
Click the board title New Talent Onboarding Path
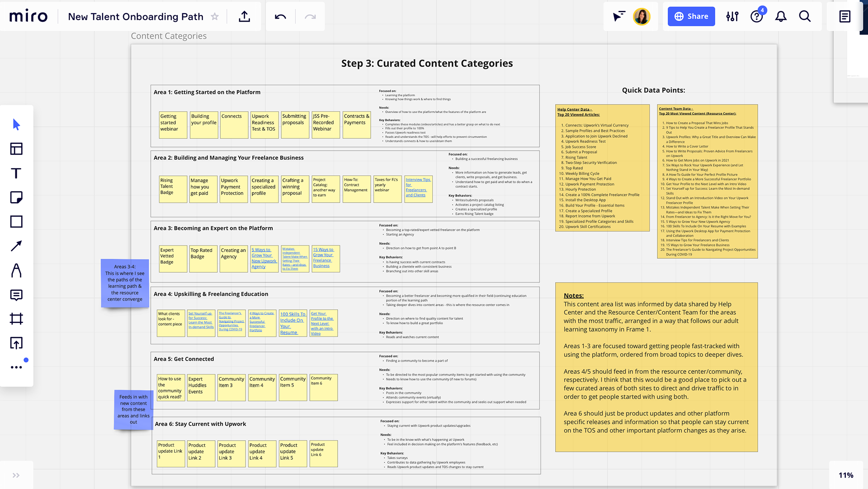click(136, 17)
